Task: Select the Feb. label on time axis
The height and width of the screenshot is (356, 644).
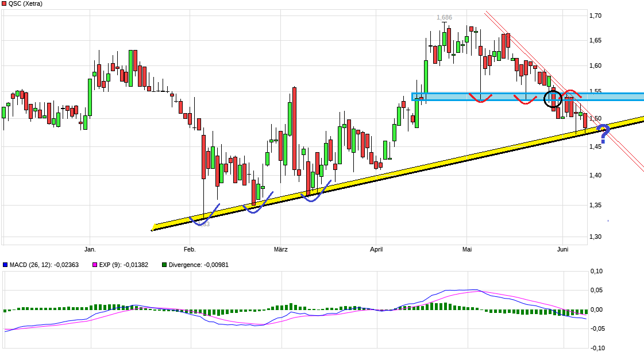Action: 190,249
